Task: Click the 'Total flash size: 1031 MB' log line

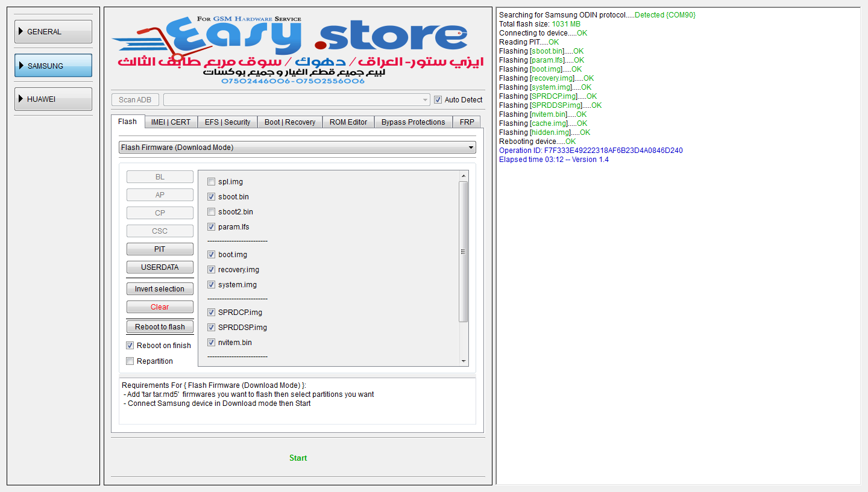Action: click(539, 24)
